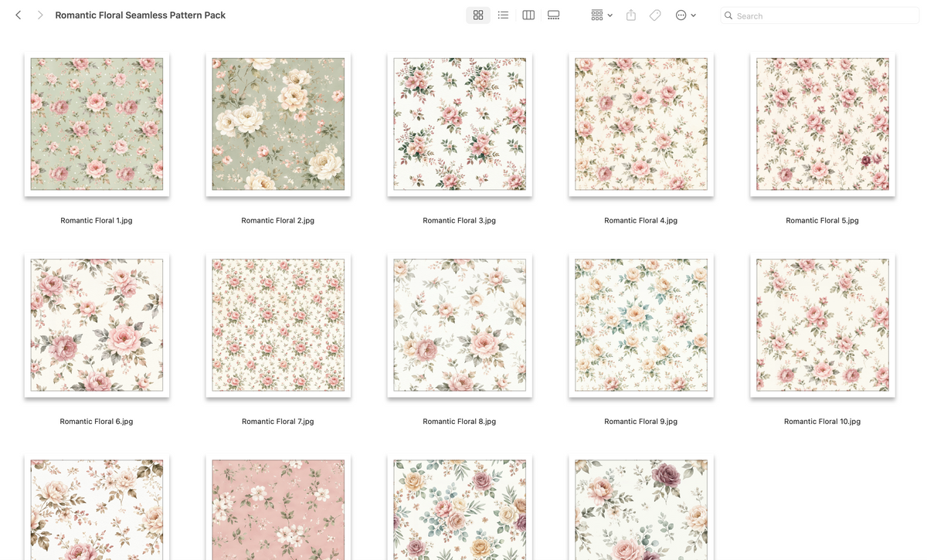927x560 pixels.
Task: Select the pink-background floral thumbnail in the bottom row
Action: pos(278,507)
